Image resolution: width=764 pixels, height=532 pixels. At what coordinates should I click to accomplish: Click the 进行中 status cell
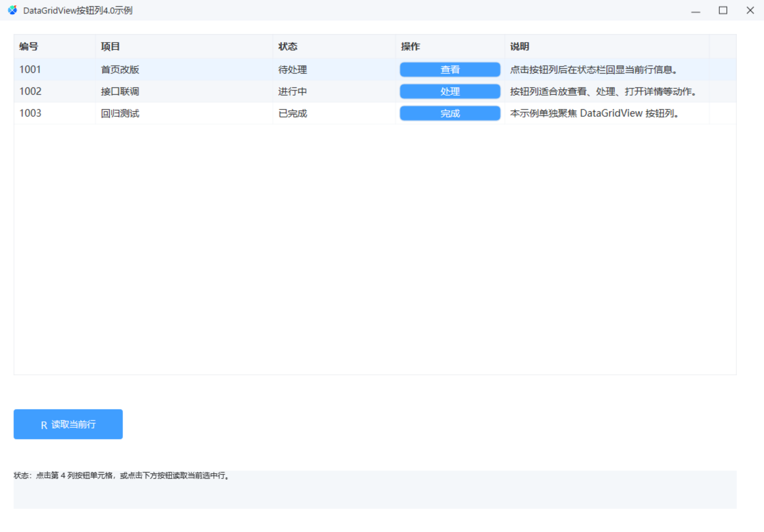(x=334, y=91)
